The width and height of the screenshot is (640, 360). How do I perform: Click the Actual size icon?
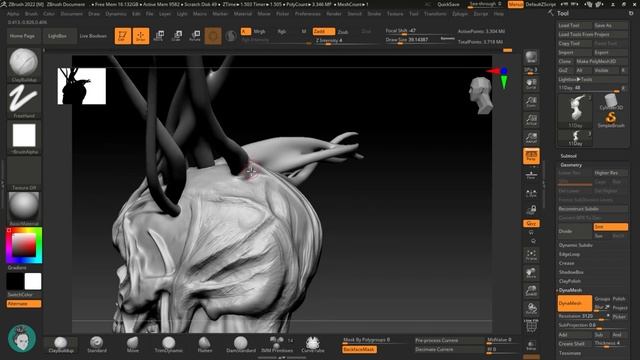coord(531,120)
